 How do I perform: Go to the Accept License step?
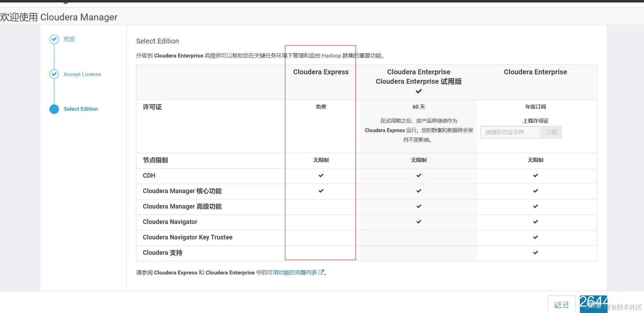(82, 74)
